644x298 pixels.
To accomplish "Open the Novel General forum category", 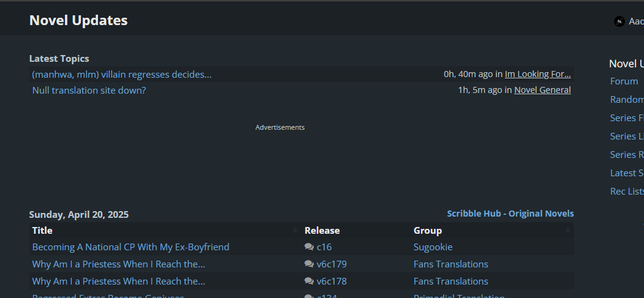I will pos(542,91).
